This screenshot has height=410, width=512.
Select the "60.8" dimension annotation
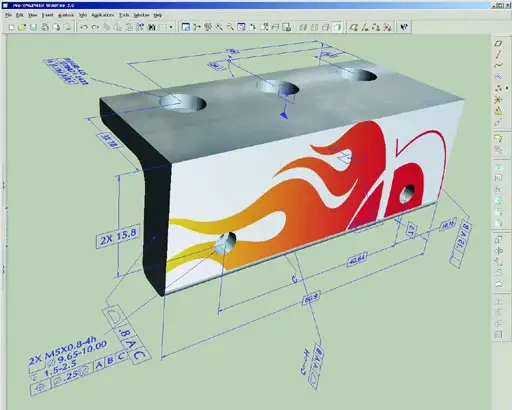point(311,298)
